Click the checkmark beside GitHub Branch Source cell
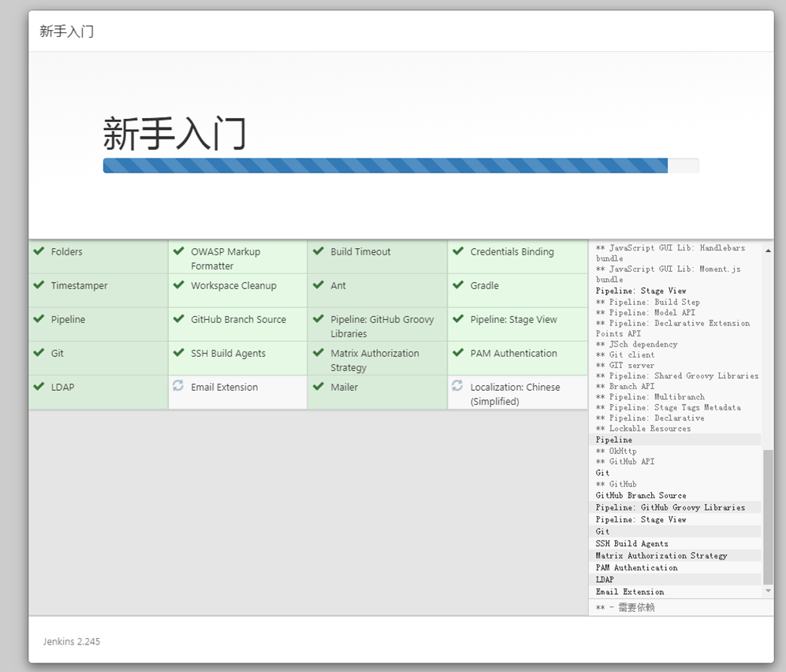The image size is (786, 672). 178,318
